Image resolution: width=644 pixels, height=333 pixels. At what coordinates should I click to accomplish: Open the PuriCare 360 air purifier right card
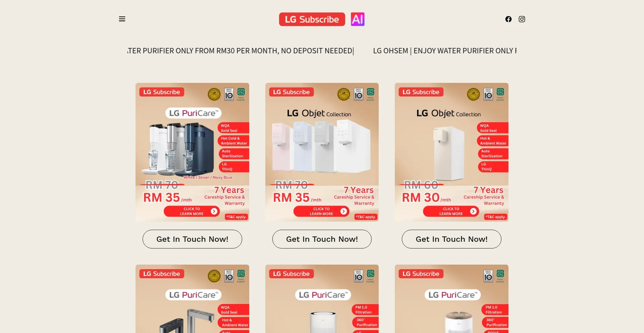click(451, 299)
